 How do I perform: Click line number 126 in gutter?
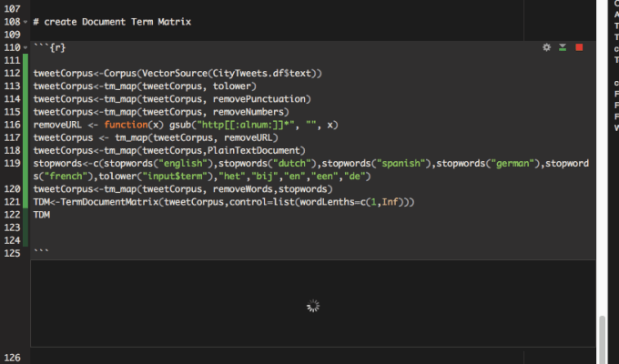point(12,358)
